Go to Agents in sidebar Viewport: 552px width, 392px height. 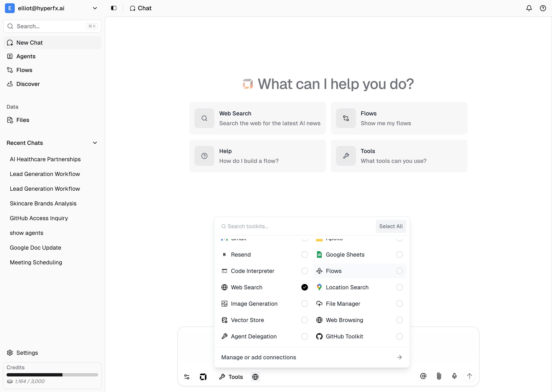[26, 56]
